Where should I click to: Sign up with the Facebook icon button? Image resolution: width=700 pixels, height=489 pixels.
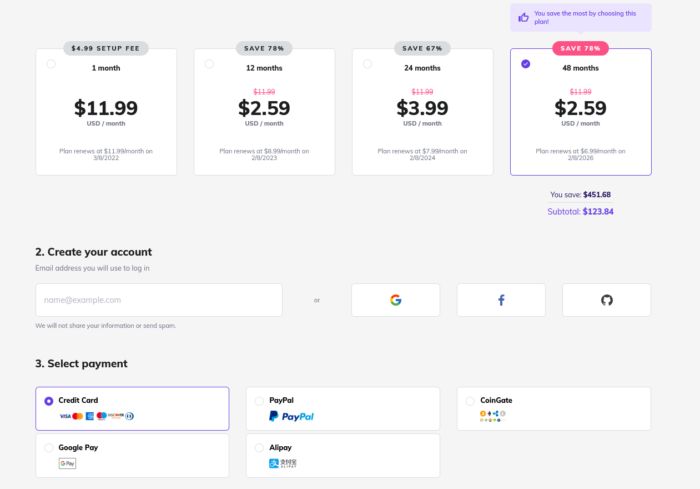[x=501, y=300]
